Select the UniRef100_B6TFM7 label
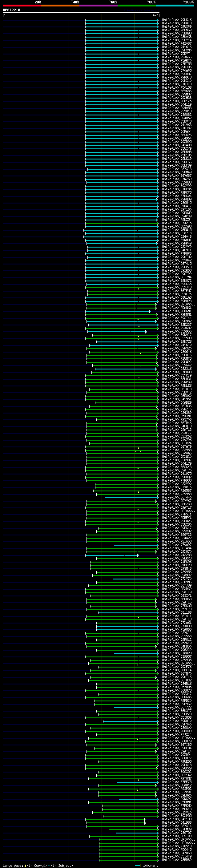This screenshot has height=868, width=197. click(x=177, y=291)
